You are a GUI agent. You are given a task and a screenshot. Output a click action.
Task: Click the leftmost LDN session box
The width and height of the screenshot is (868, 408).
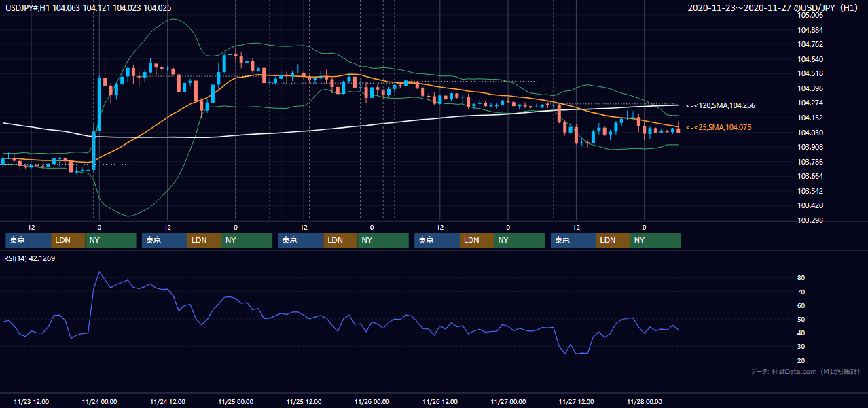68,240
